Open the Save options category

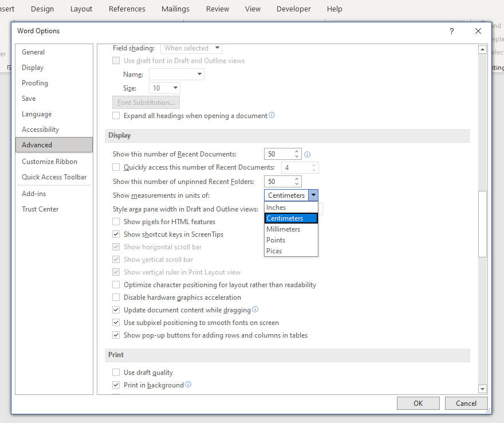pyautogui.click(x=54, y=99)
